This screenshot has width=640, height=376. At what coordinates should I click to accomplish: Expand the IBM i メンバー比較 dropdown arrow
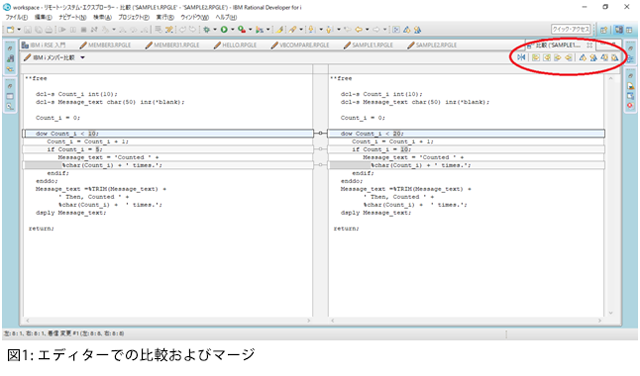82,58
